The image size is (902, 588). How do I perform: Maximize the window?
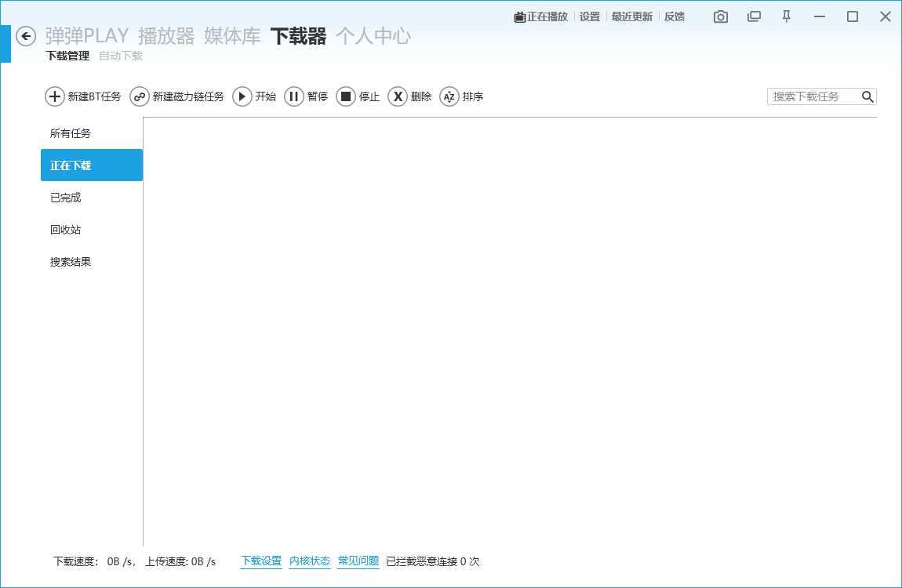(x=853, y=16)
